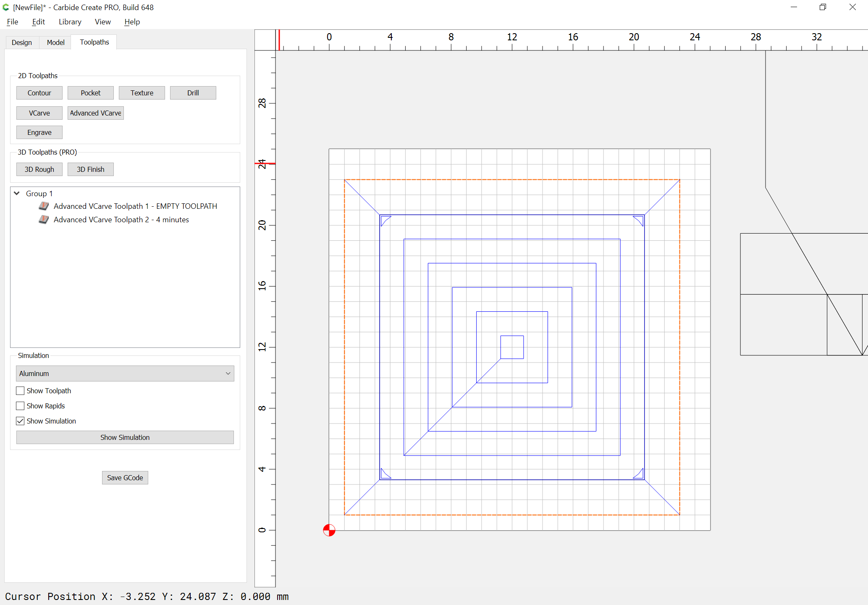This screenshot has height=605, width=868.
Task: Click the Save GCode button
Action: [x=125, y=478]
